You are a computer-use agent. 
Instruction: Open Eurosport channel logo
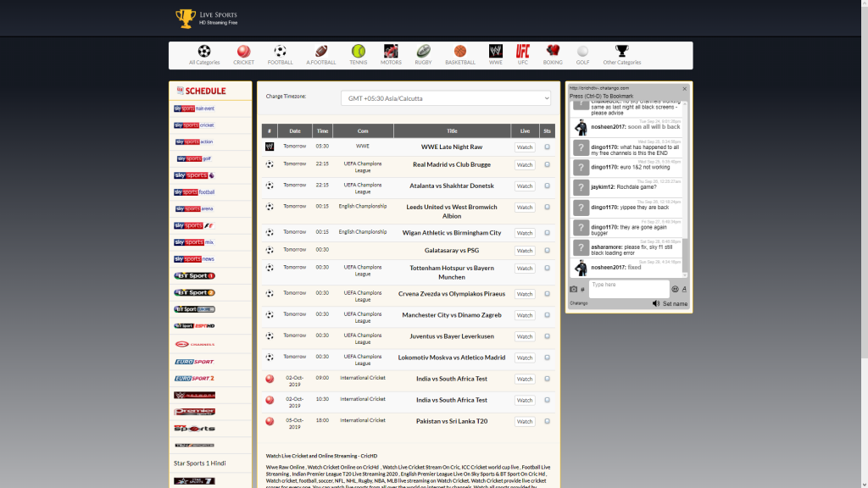pos(194,361)
